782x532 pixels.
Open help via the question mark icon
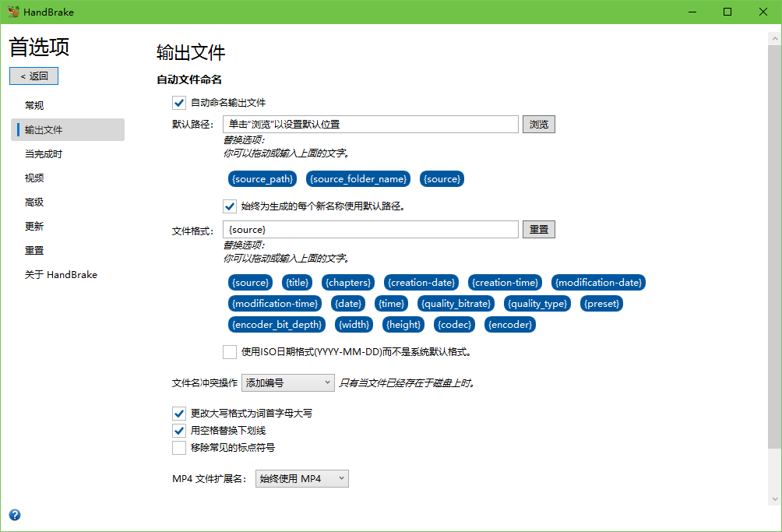15,515
